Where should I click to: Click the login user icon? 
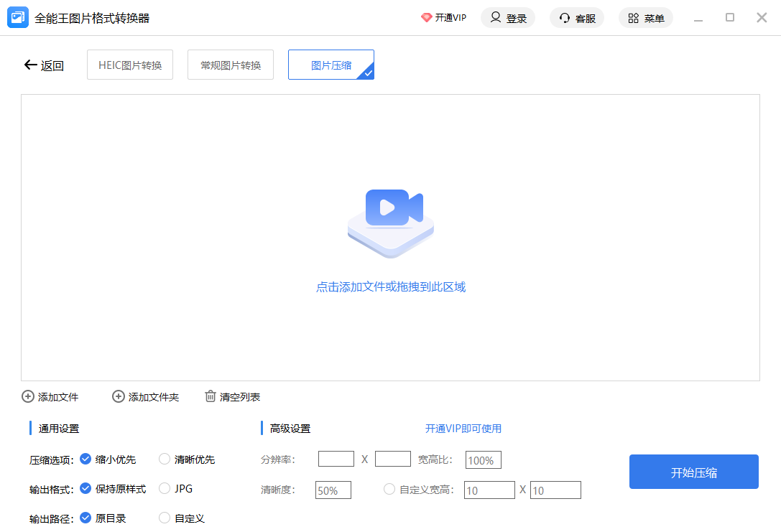click(x=496, y=18)
